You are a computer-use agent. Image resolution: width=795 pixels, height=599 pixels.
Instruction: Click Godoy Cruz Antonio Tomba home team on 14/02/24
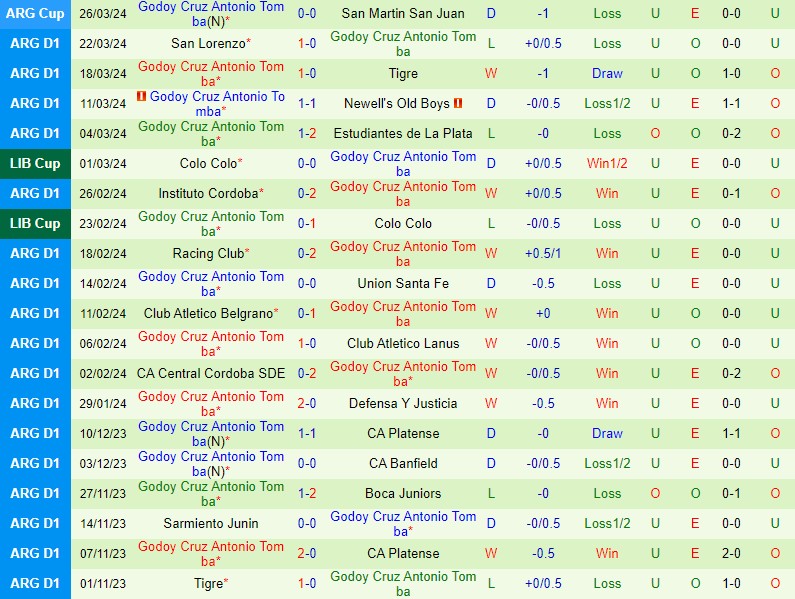[211, 284]
